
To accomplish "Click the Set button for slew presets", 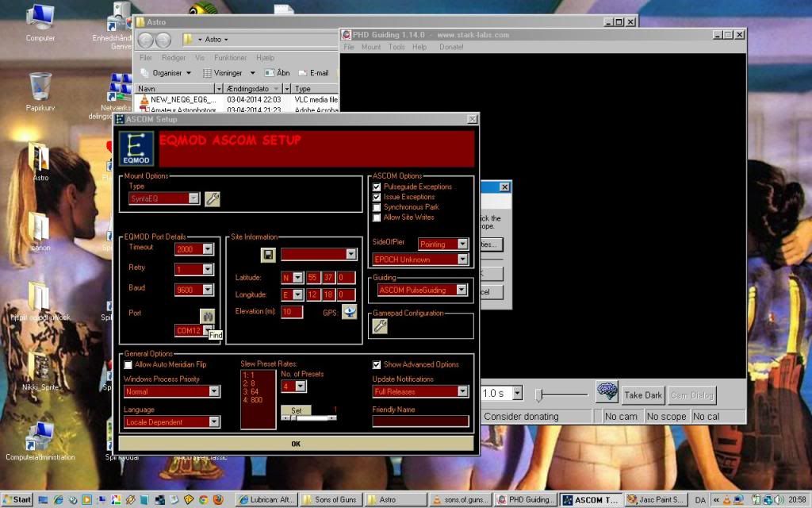I will click(297, 410).
